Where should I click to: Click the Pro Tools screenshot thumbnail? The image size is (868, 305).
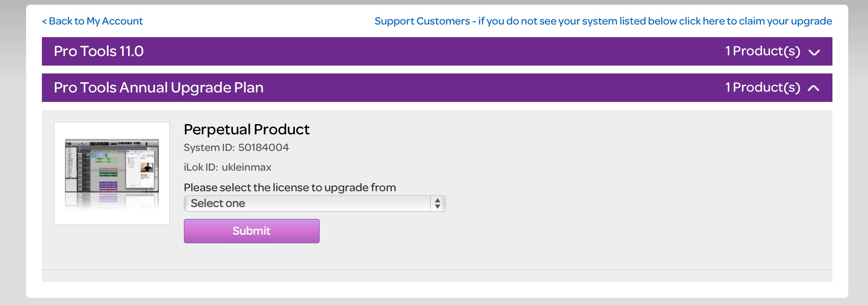112,174
